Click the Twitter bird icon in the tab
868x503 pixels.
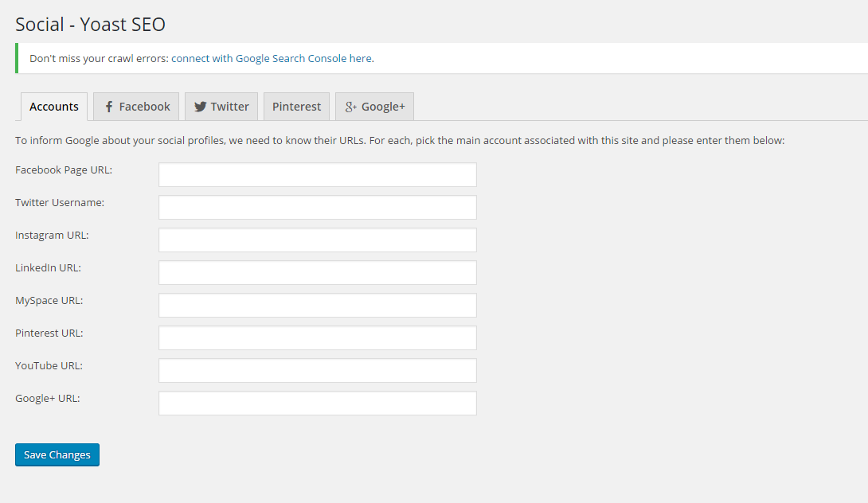click(200, 107)
